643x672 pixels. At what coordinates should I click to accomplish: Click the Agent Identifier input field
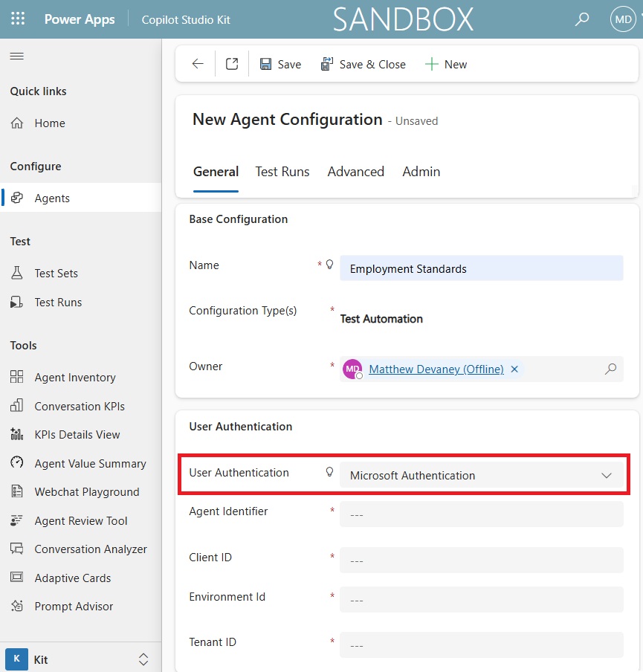(x=481, y=514)
